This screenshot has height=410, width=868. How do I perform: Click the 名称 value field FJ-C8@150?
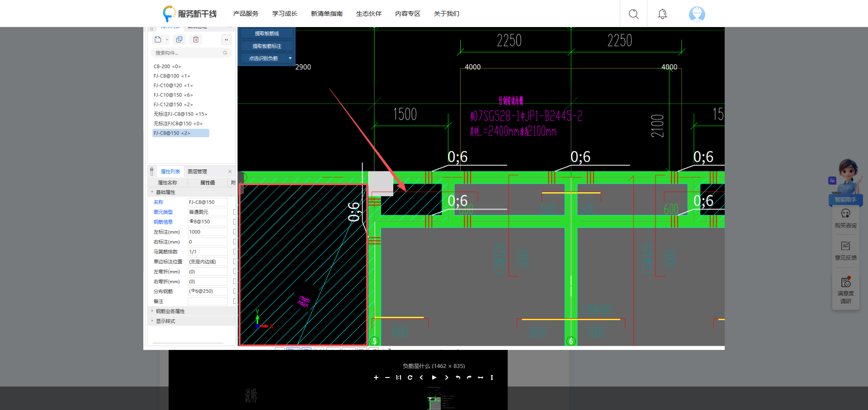tap(208, 202)
